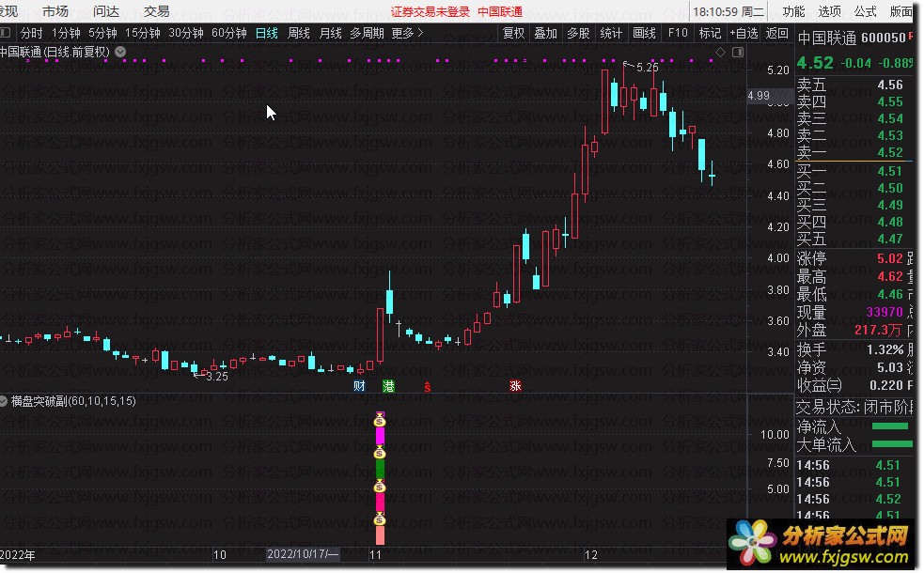Click the 财 financial marker icon
Viewport: 924px width, 573px height.
tap(359, 386)
